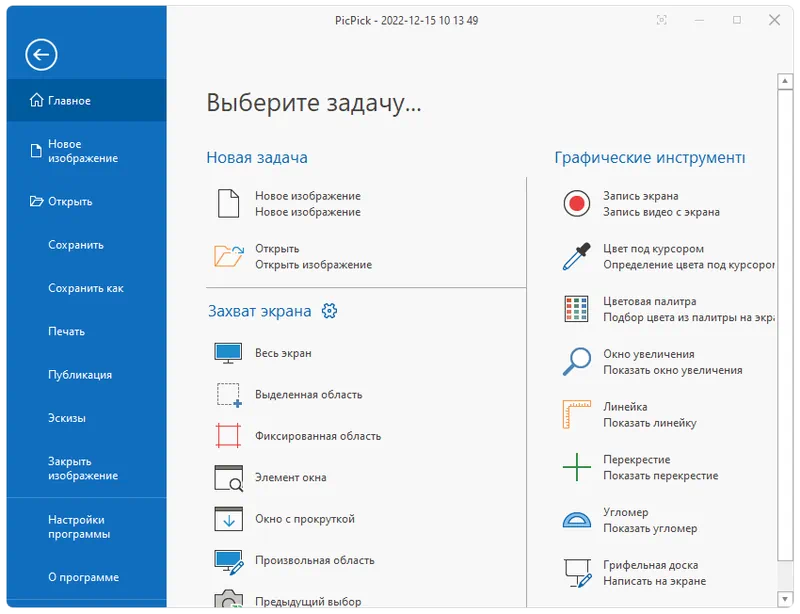Click the orange Линейка ruler icon

coord(577,414)
